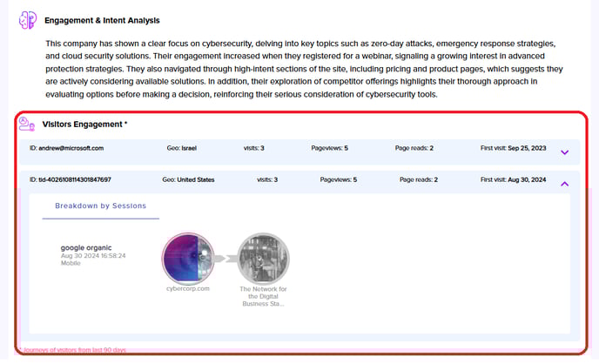Select the grayscale Network for Digital Business thumbnail
Viewport: 599px width, 364px height.
[x=263, y=258]
